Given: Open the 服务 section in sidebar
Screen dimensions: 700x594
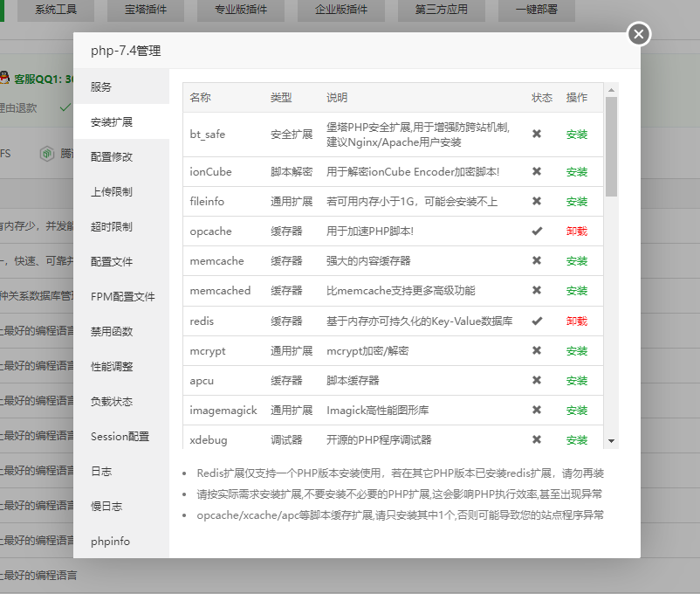Looking at the screenshot, I should pyautogui.click(x=101, y=87).
